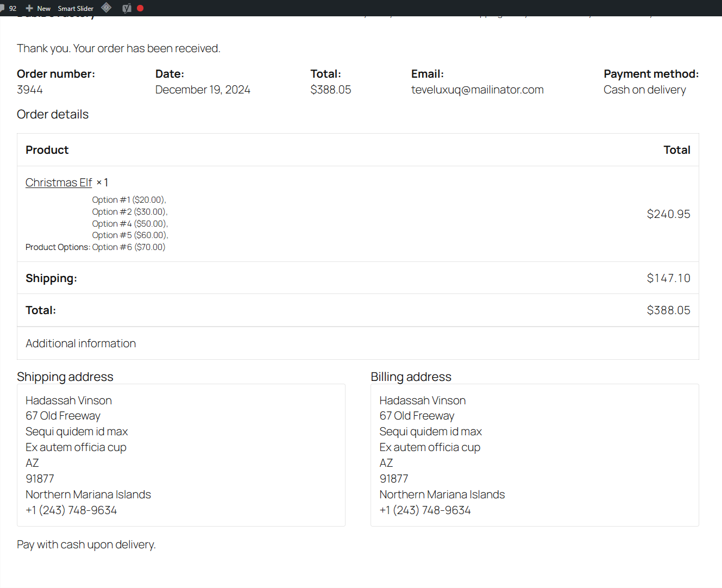Viewport: 722px width, 588px height.
Task: Open comments bubble showing 92
Action: point(9,8)
